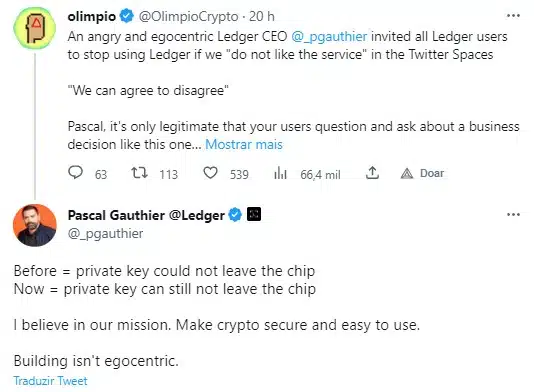Click the Pascal Gauthier @Ledger display name
The image size is (534, 392).
coord(146,215)
